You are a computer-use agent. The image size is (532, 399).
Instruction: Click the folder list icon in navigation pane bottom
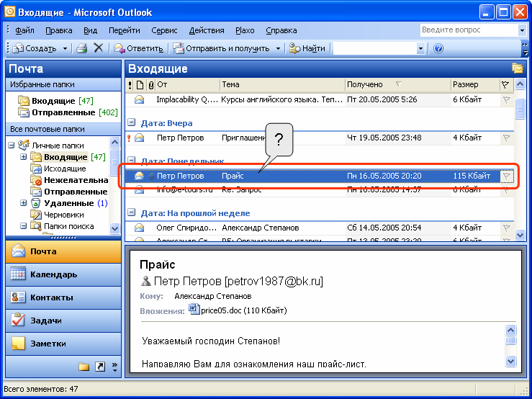84,367
